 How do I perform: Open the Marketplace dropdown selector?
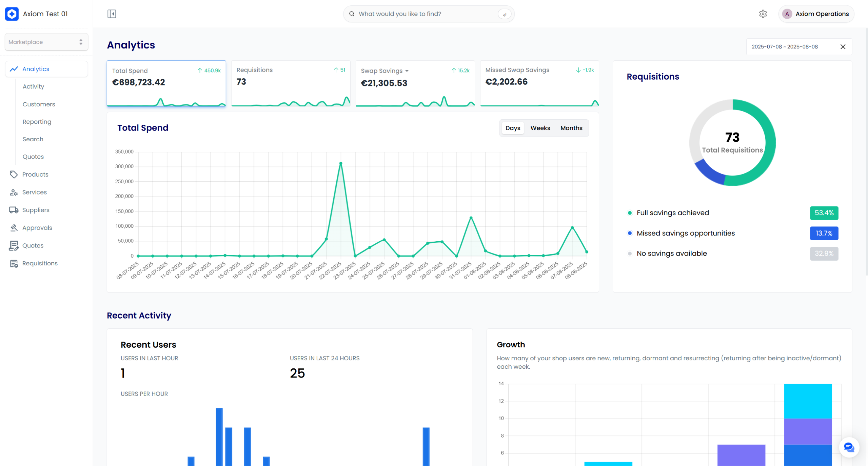(46, 42)
